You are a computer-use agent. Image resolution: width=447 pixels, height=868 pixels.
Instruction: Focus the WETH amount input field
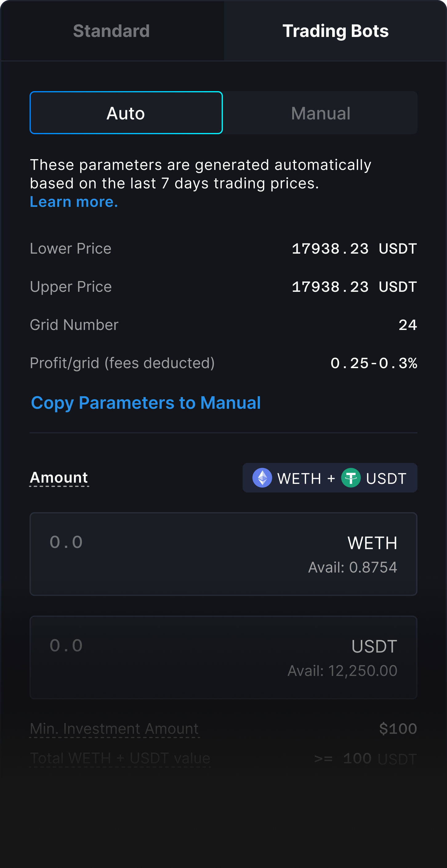169,542
